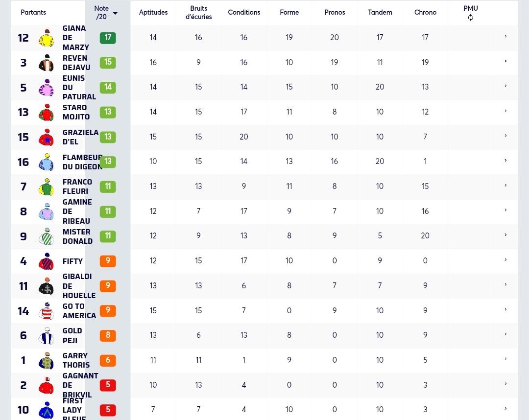Sort by Bruits d'écuries column
Viewport: 529px width, 420px height.
199,12
